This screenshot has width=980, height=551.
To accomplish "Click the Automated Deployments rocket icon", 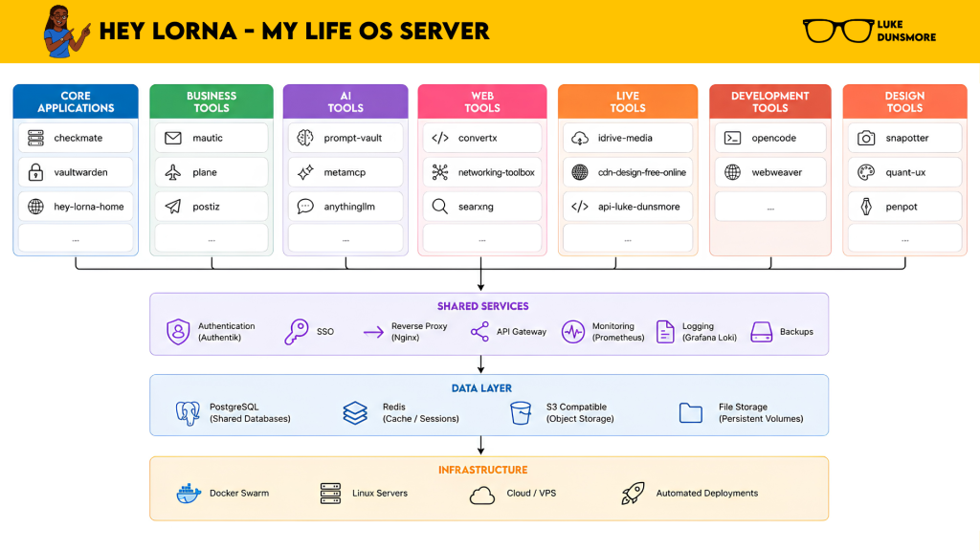I will point(633,494).
